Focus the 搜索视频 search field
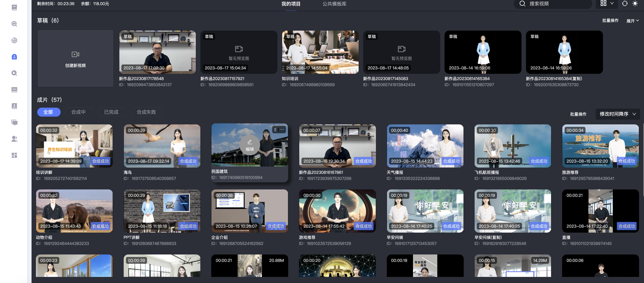Image resolution: width=644 pixels, height=283 pixels. [x=553, y=4]
